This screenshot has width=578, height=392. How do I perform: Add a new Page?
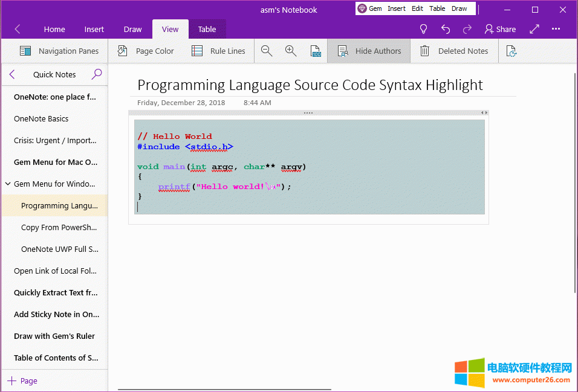[22, 381]
